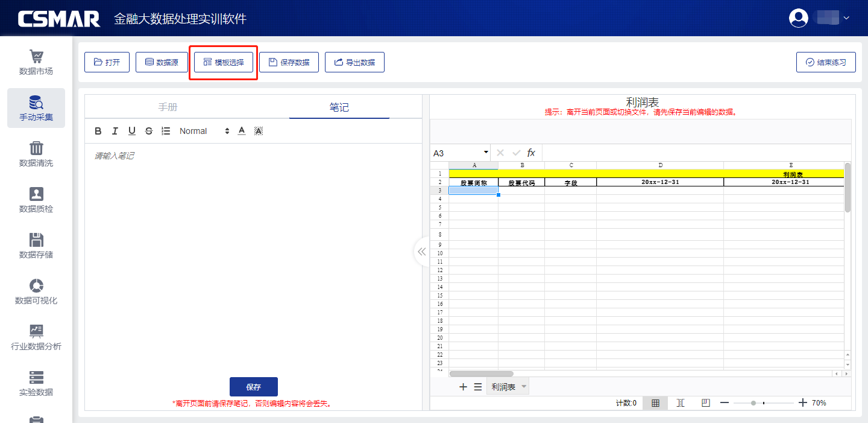Screen dimensions: 868x423
Task: Open 数据可视化 from the sidebar
Action: point(36,292)
